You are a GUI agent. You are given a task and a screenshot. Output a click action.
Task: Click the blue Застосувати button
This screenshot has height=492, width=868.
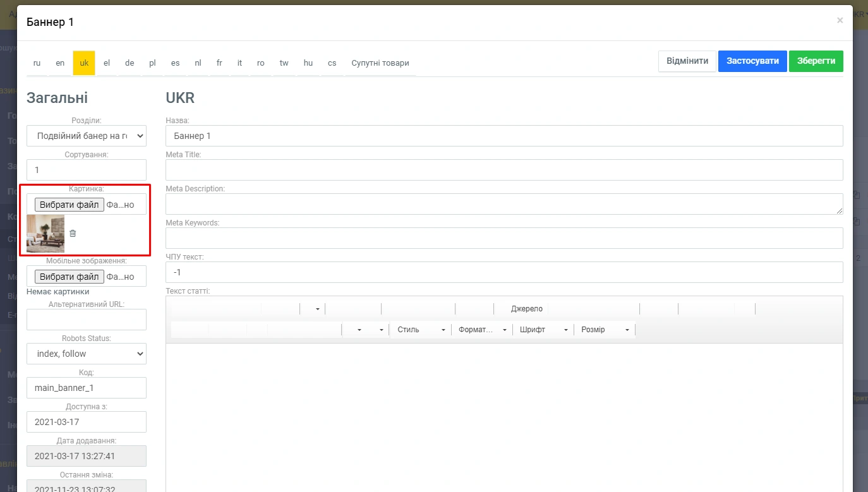coord(752,61)
